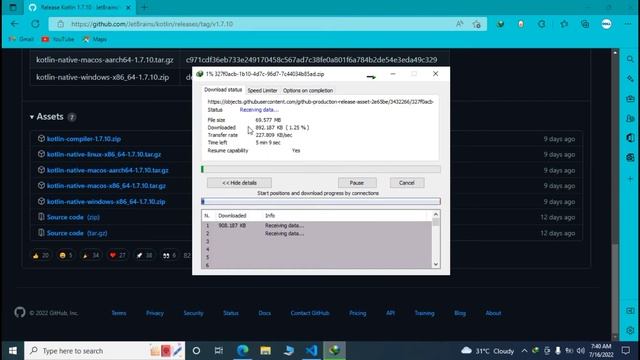Click the green download progress bar
This screenshot has width=640, height=360.
point(321,169)
